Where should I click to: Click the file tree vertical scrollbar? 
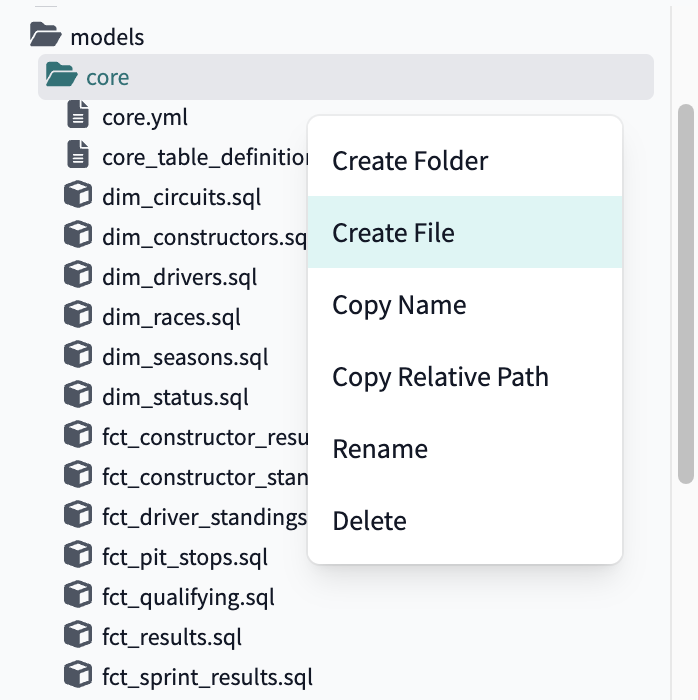686,294
